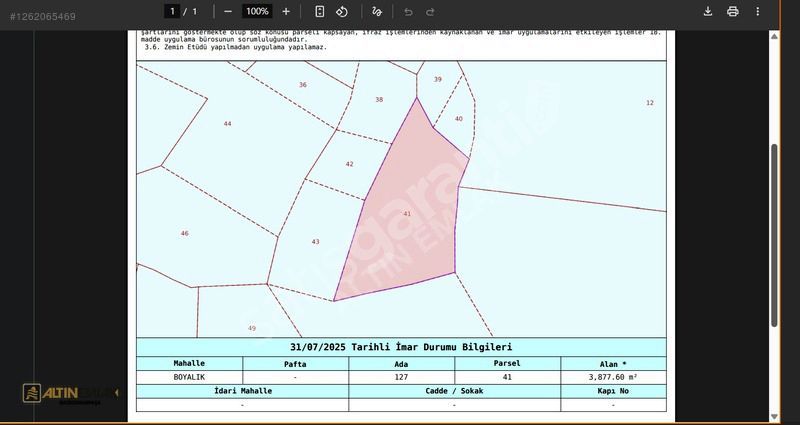Click the area value 3,877.60 m²
The width and height of the screenshot is (800, 425).
click(x=613, y=377)
